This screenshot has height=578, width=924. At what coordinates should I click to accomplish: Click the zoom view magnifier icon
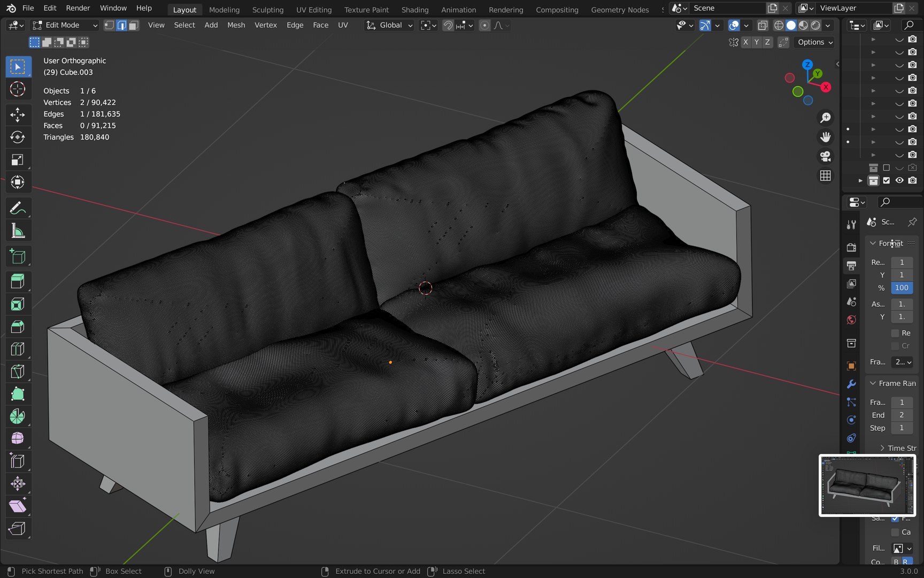coord(826,118)
